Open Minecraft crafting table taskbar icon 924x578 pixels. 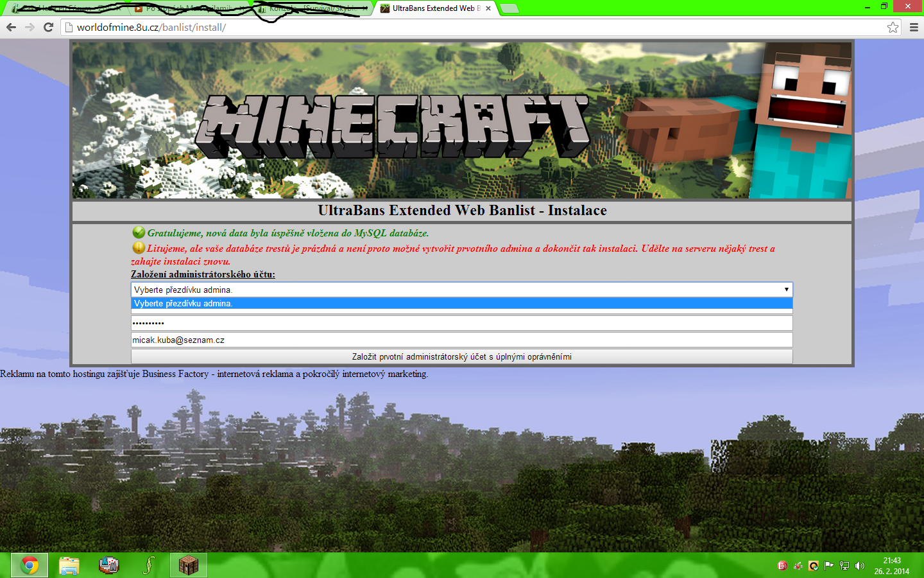tap(188, 565)
